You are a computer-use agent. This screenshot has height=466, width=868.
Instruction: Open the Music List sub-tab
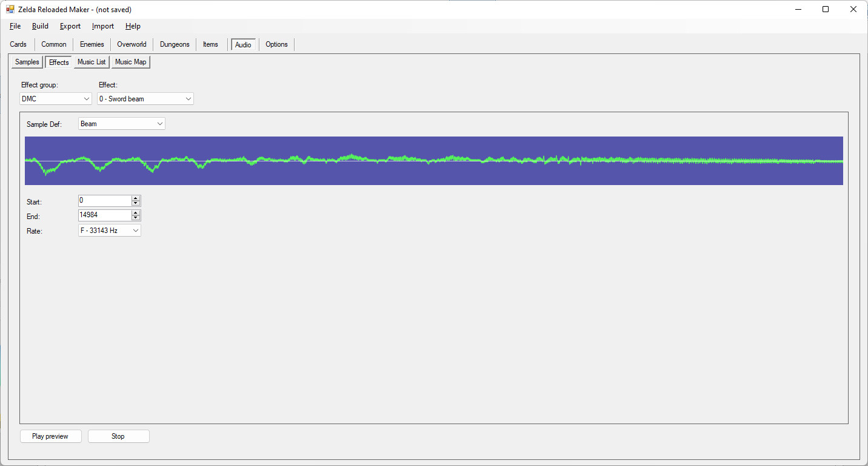pyautogui.click(x=92, y=62)
